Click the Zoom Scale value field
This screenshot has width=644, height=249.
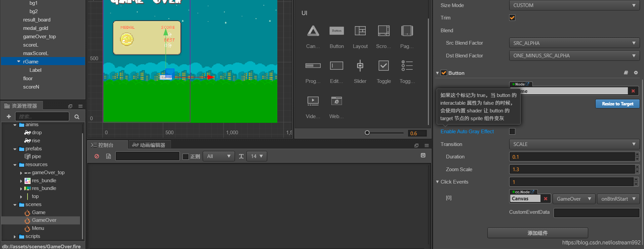pos(572,169)
